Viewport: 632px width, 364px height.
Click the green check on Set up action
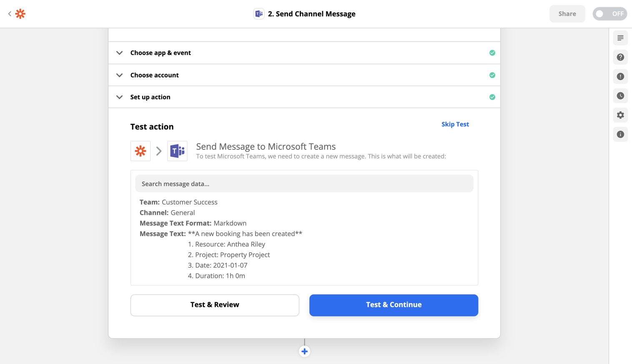(492, 97)
